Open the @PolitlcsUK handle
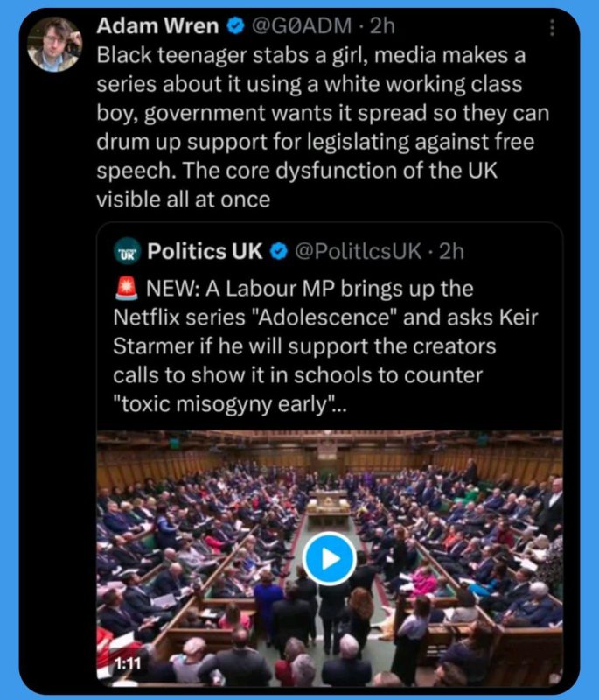This screenshot has height=700, width=599. pos(358,252)
